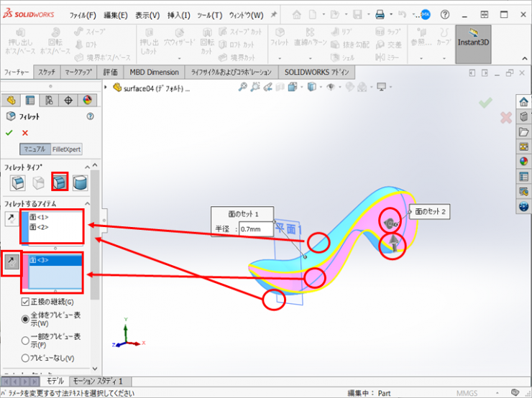Switch to the MBD Dimension tab
This screenshot has width=532, height=398.
[x=155, y=73]
